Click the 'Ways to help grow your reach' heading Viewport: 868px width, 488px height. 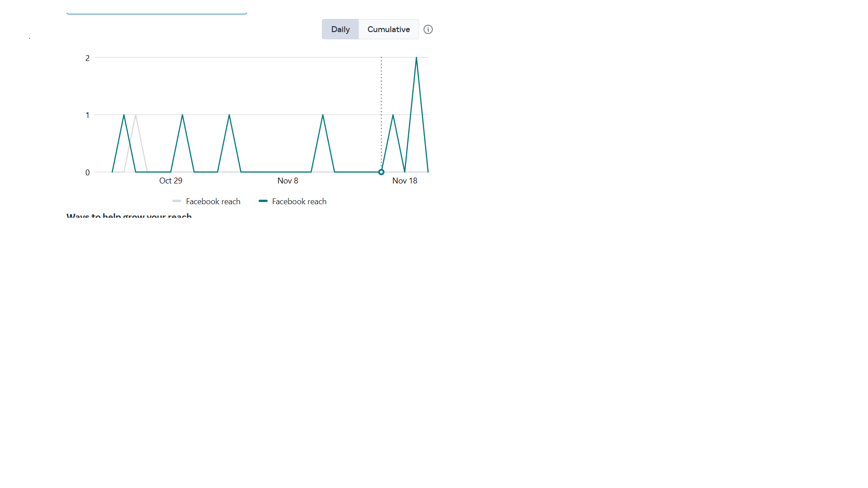coord(129,216)
